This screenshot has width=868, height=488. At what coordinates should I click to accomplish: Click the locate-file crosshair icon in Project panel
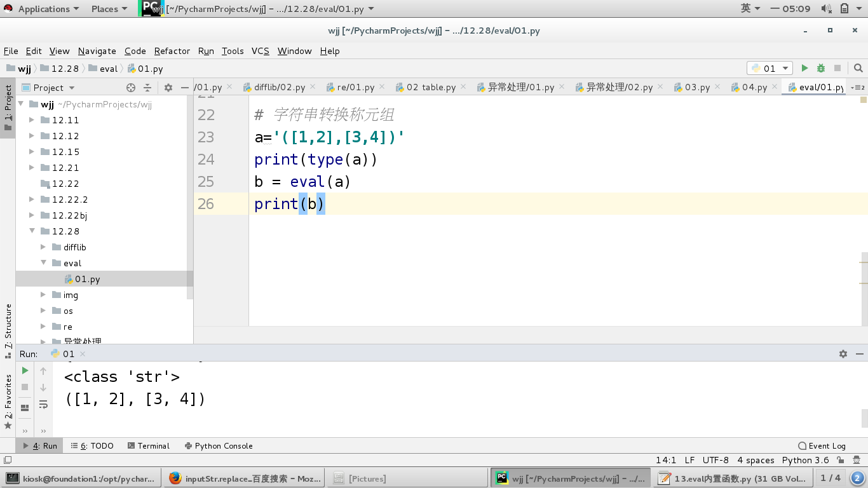click(x=131, y=88)
